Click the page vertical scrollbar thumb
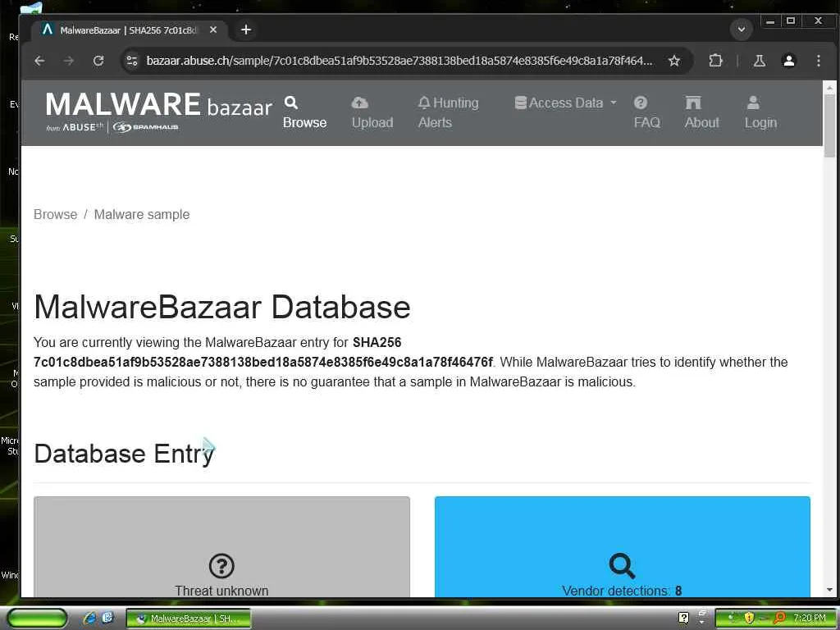Image resolution: width=840 pixels, height=630 pixels. click(x=829, y=125)
